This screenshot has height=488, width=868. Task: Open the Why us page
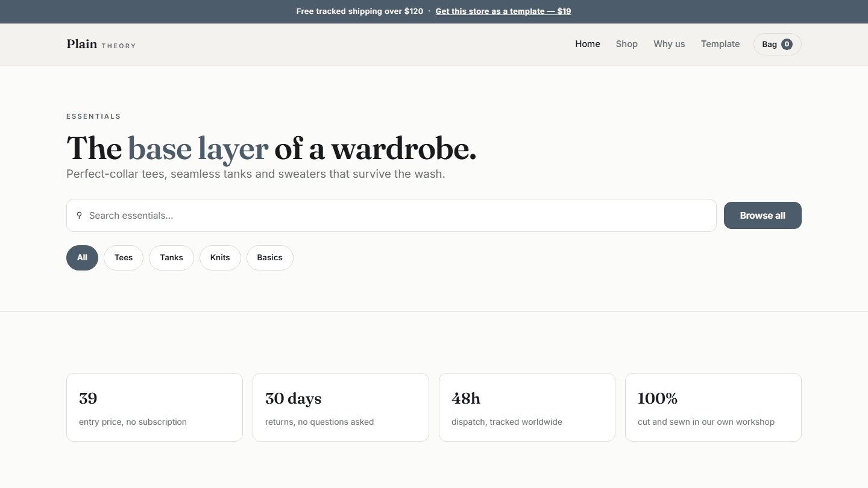coord(669,44)
